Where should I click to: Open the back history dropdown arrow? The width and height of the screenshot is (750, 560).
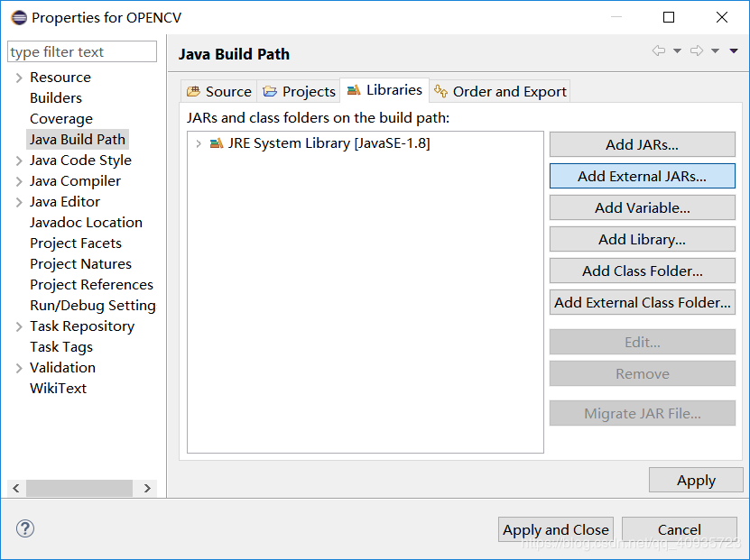pyautogui.click(x=677, y=51)
